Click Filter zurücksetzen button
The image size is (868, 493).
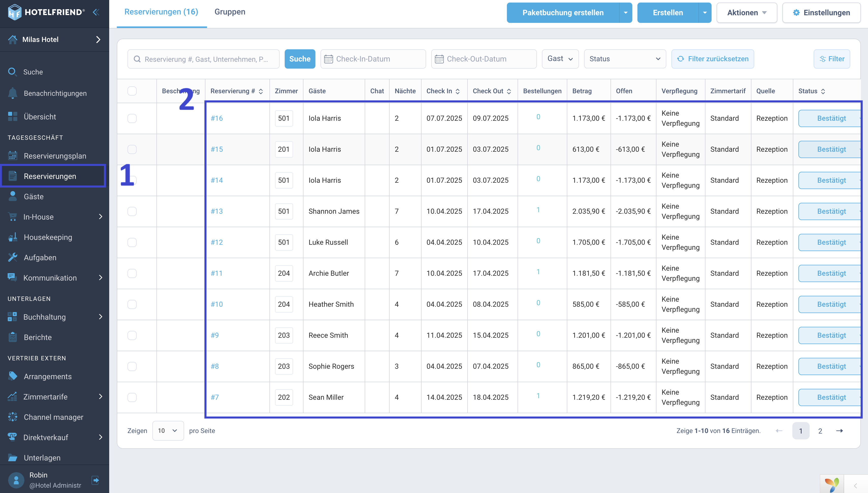[712, 59]
